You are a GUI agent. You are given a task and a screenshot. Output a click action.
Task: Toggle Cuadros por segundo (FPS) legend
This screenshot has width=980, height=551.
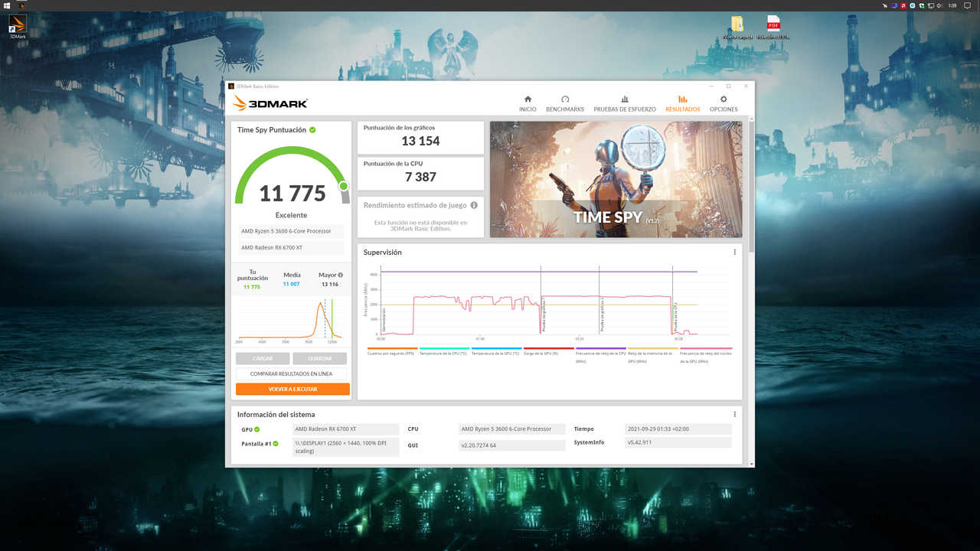391,353
